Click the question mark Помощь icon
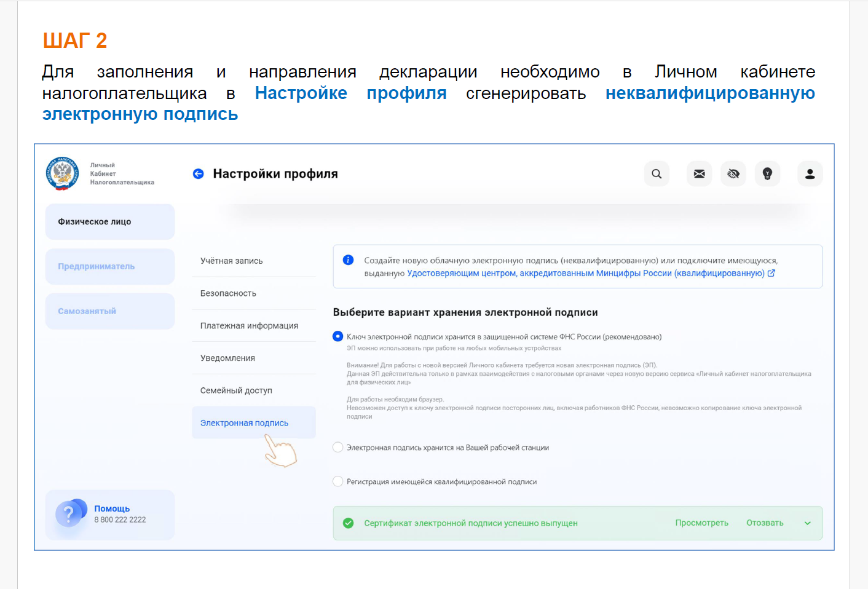Image resolution: width=868 pixels, height=589 pixels. 69,514
